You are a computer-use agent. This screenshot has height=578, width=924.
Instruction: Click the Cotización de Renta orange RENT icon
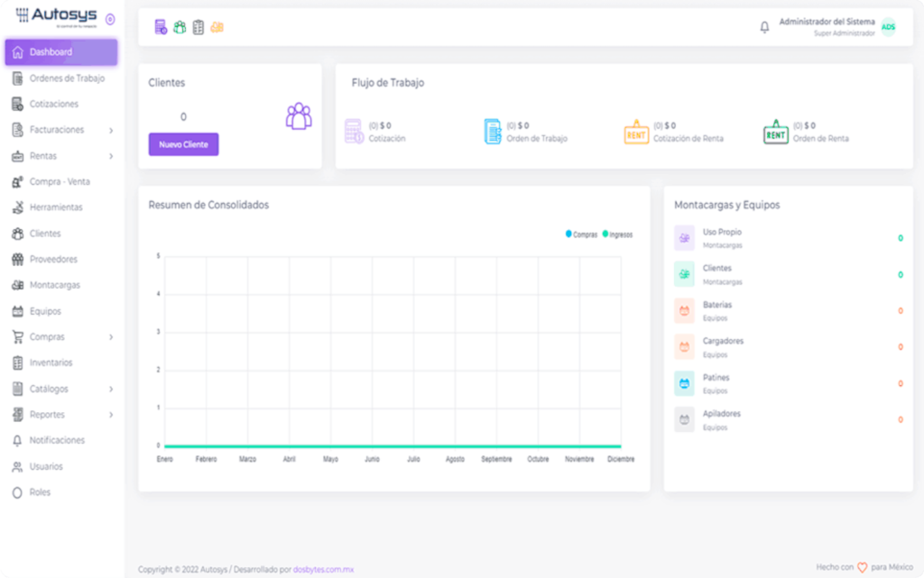[x=636, y=132]
